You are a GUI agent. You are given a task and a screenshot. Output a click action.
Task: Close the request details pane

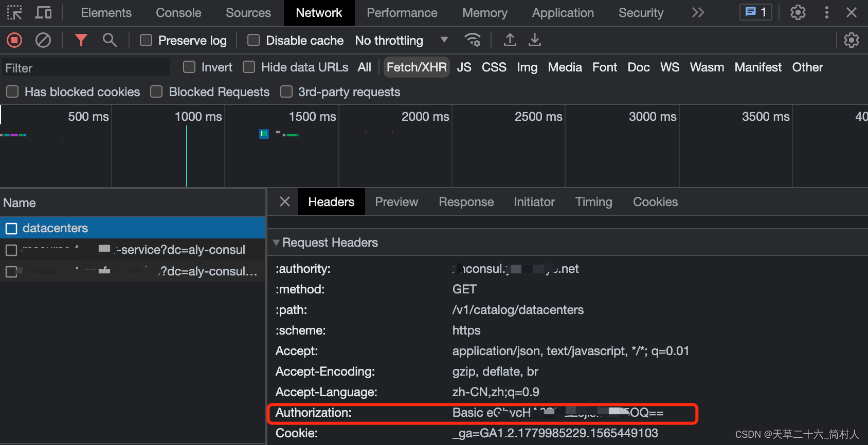point(285,201)
